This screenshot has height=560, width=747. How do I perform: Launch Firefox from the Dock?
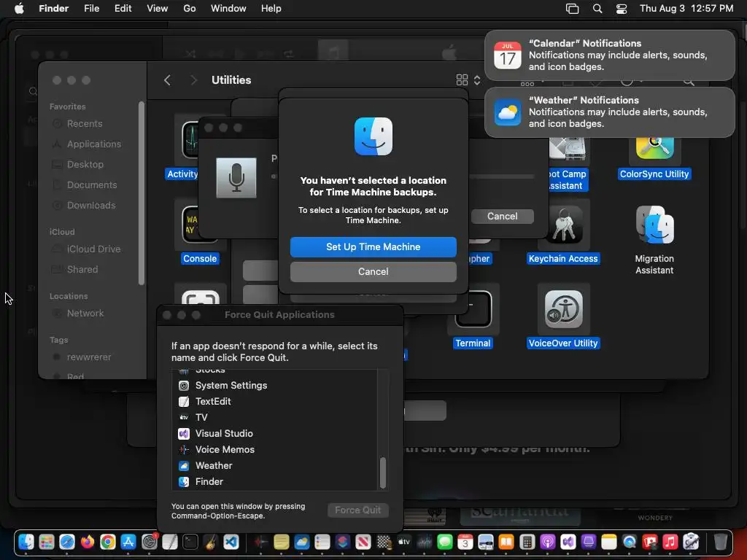88,542
